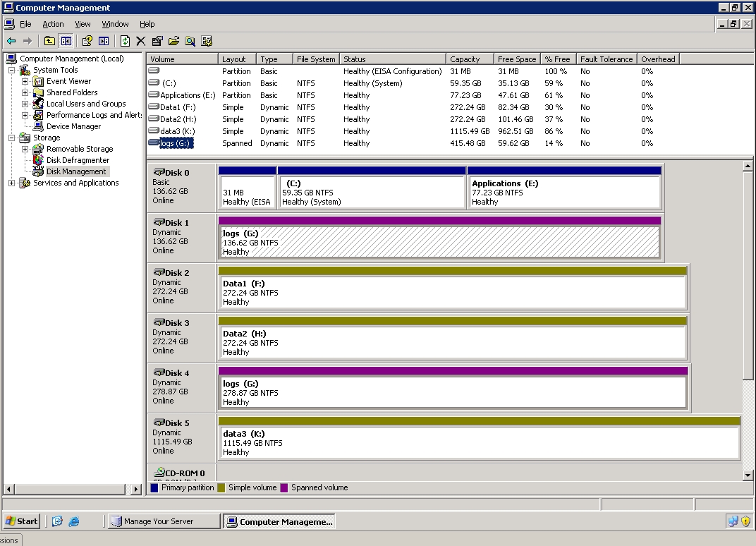The width and height of the screenshot is (756, 546).
Task: Click the Delete X toolbar icon
Action: coord(141,42)
